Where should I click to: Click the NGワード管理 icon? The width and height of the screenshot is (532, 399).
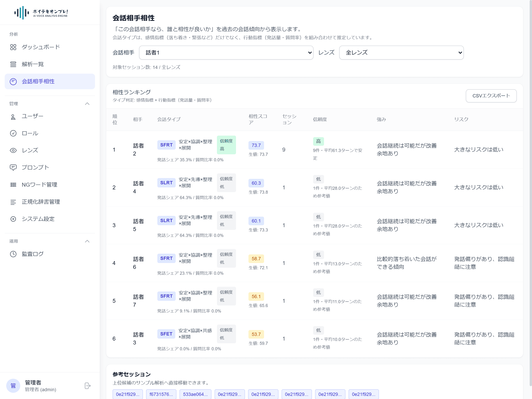13,184
